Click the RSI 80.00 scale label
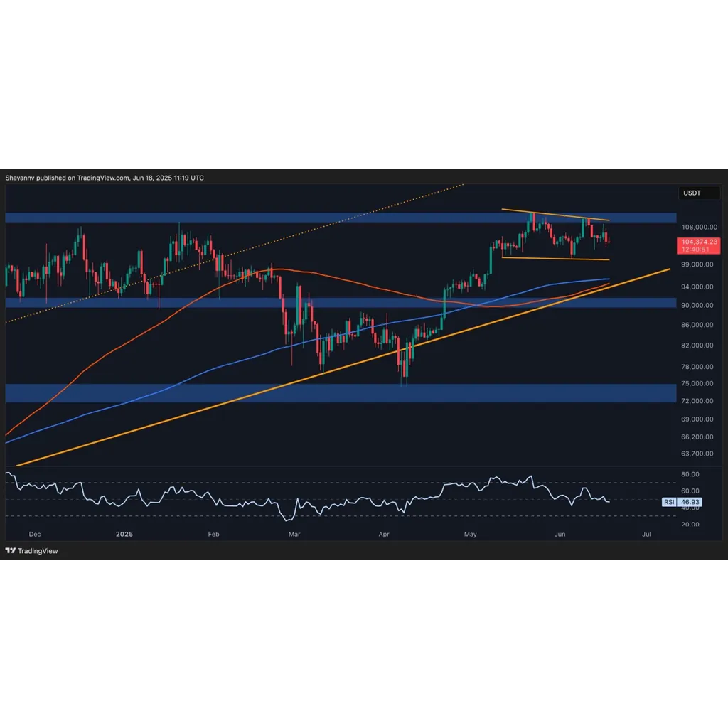The width and height of the screenshot is (728, 728). pyautogui.click(x=690, y=474)
